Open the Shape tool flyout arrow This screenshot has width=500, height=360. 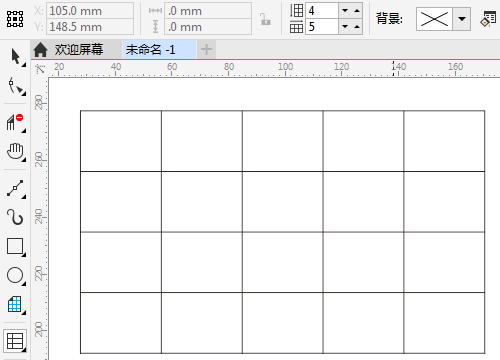(24, 94)
